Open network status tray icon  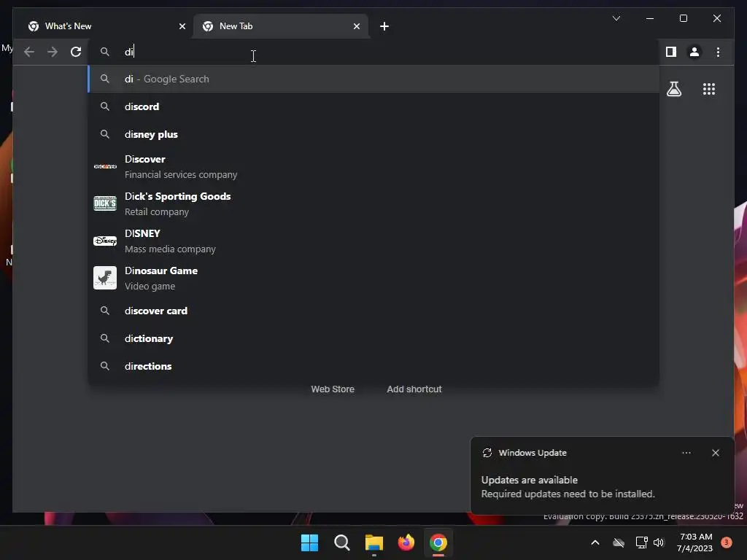(x=641, y=542)
